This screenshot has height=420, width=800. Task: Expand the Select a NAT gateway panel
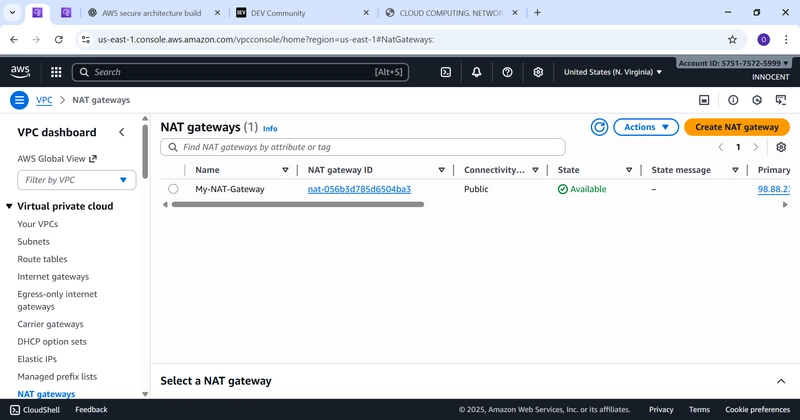coord(781,381)
